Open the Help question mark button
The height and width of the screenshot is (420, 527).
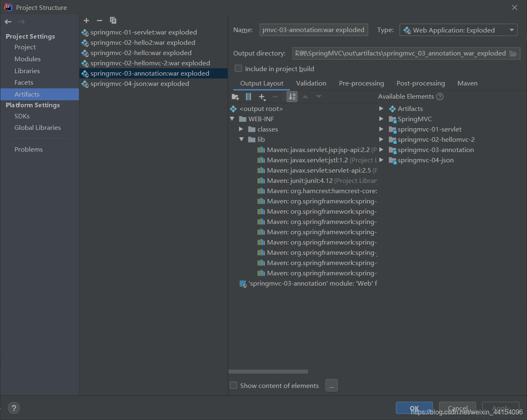(x=14, y=408)
